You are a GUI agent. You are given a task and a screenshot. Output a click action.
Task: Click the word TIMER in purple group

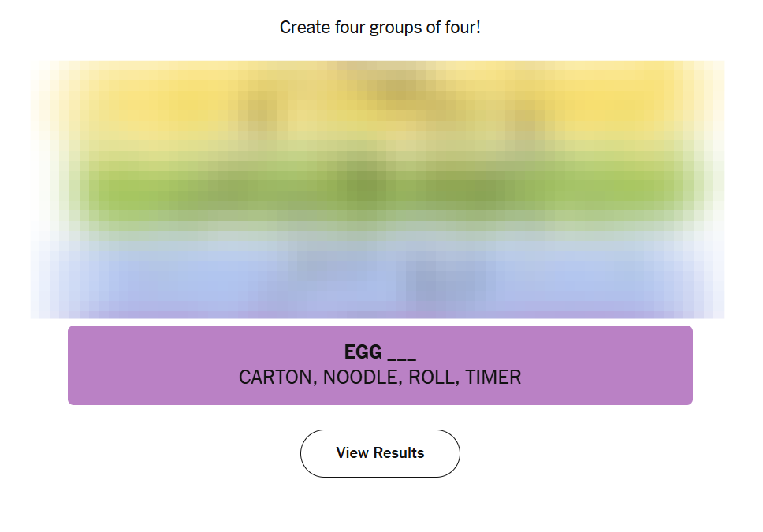[x=493, y=378]
